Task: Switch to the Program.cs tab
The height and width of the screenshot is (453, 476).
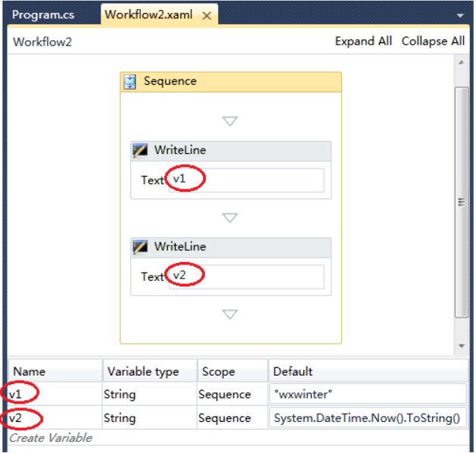Action: [x=43, y=15]
